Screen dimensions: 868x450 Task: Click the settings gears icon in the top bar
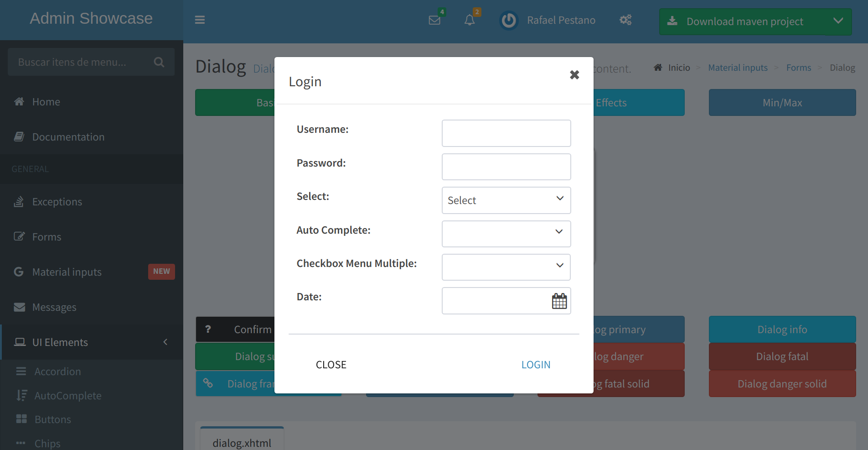[x=625, y=20]
